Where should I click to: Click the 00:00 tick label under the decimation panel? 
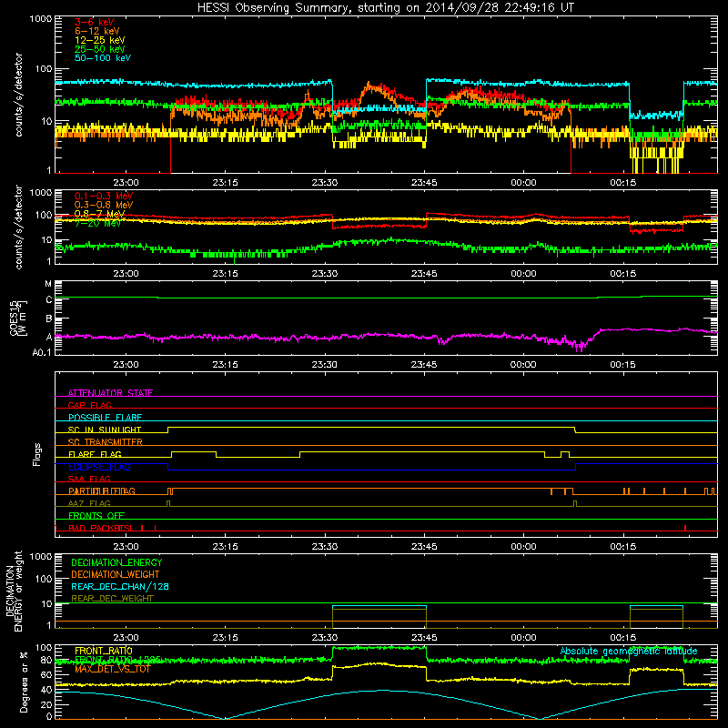click(523, 638)
